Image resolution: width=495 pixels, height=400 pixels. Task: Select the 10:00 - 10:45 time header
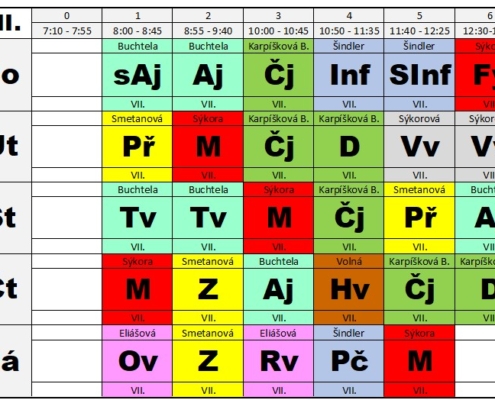[278, 31]
